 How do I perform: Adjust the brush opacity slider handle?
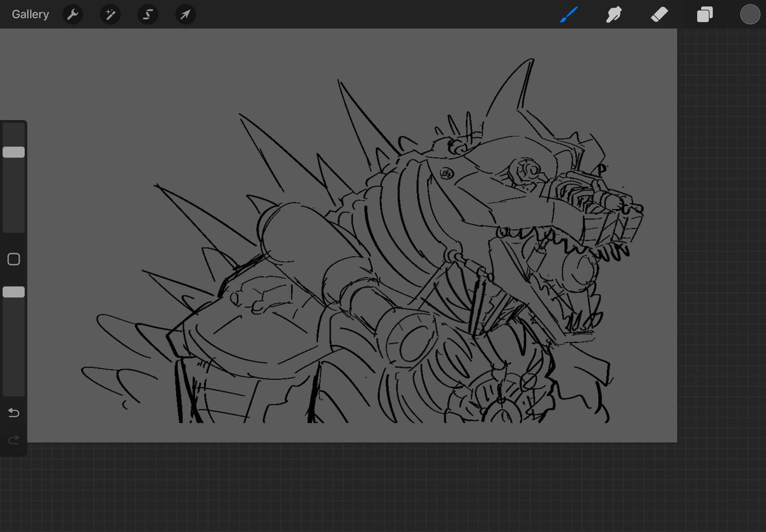[13, 292]
